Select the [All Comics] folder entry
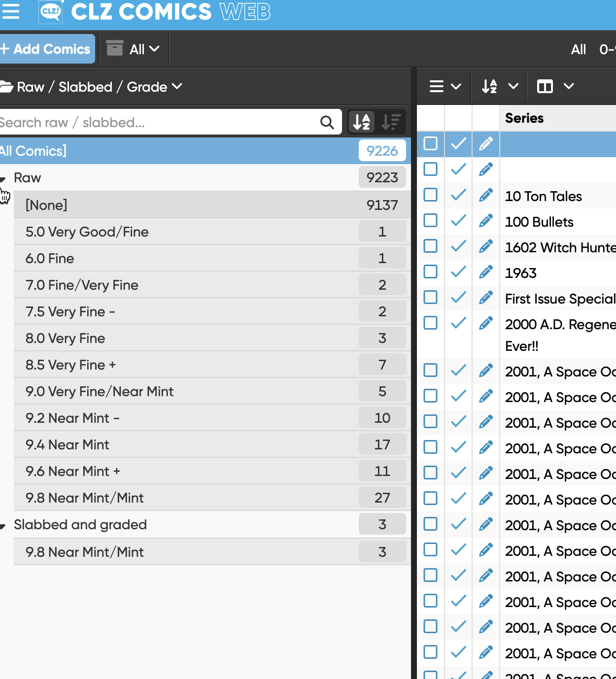Image resolution: width=616 pixels, height=679 pixels. pyautogui.click(x=34, y=151)
